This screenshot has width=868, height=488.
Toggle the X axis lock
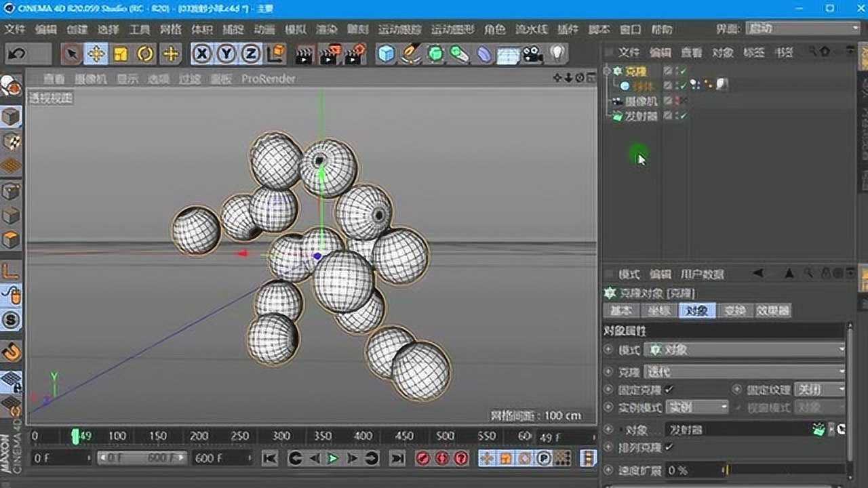coord(202,54)
